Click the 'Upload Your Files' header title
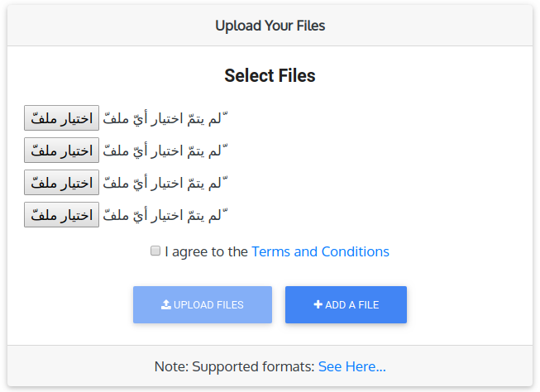Screen dimensions: 540x392 pos(270,26)
